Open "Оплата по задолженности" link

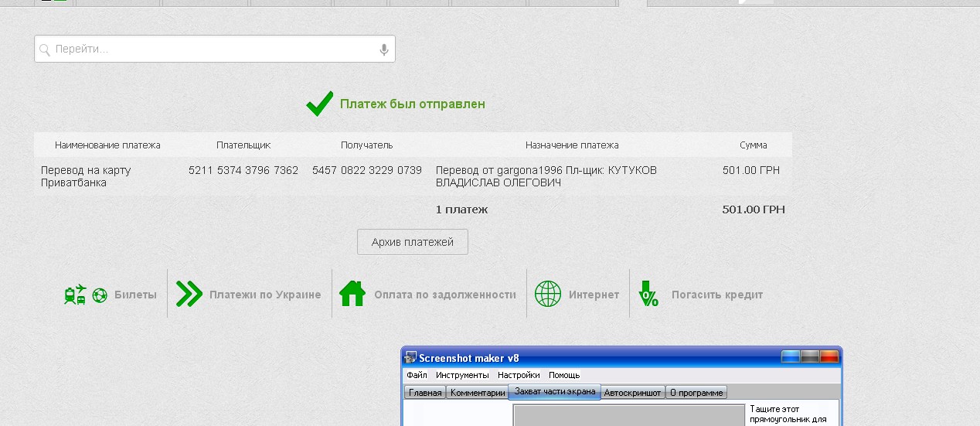445,295
